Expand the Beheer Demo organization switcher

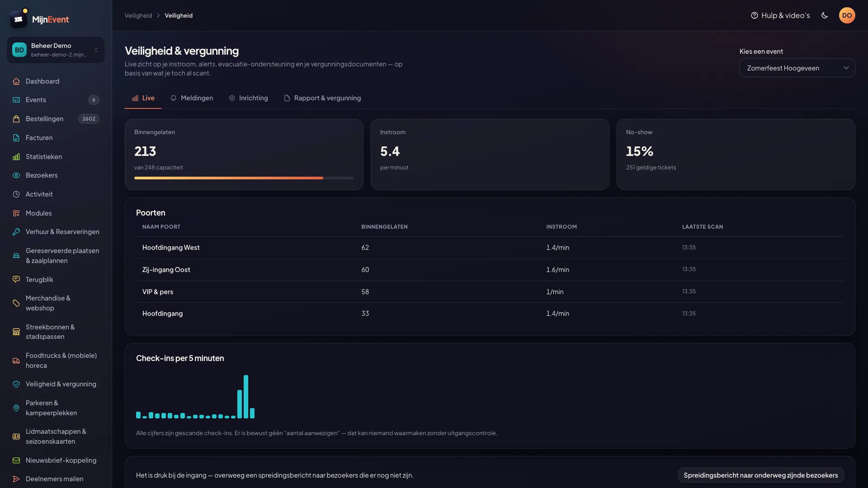coord(56,50)
